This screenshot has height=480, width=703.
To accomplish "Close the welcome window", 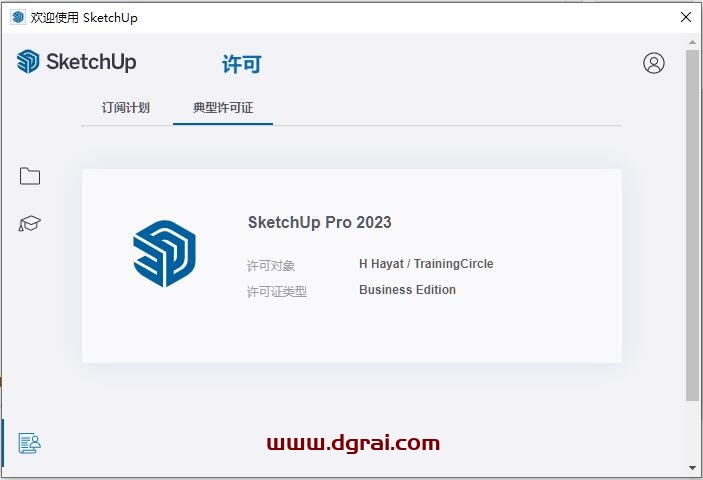I will point(686,17).
